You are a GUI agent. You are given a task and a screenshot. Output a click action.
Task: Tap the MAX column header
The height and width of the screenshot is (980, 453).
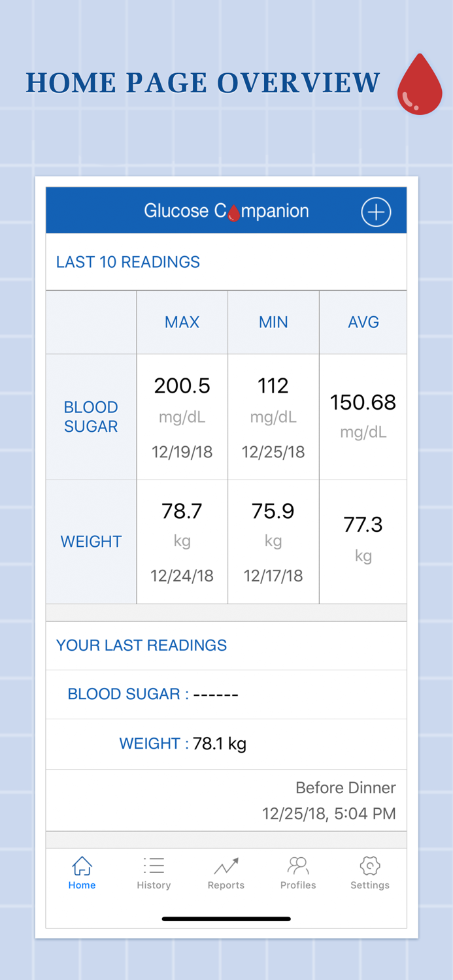(x=182, y=322)
